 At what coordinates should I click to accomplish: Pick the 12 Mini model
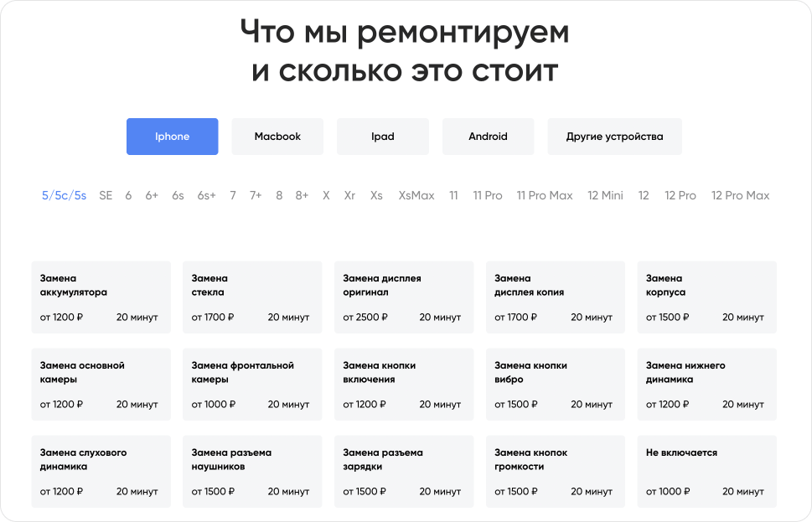pyautogui.click(x=605, y=195)
